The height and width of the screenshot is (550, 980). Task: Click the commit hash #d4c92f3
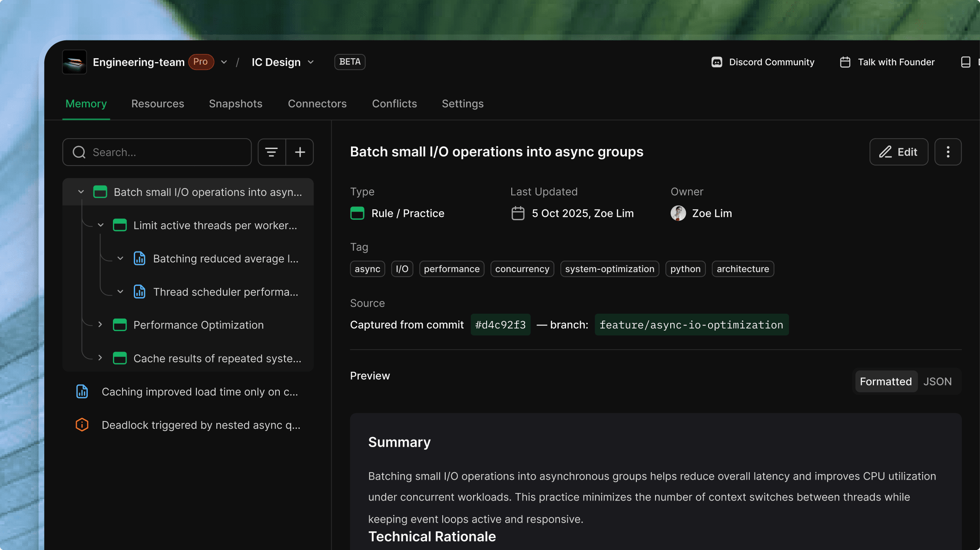[500, 325]
